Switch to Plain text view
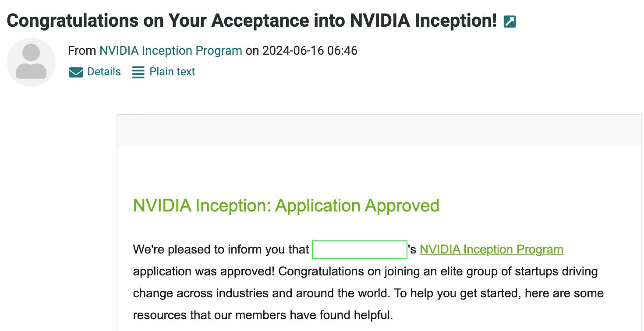 pos(172,72)
